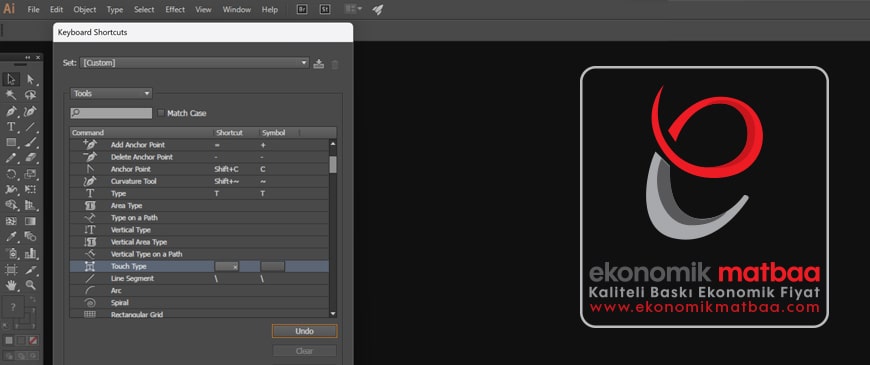The height and width of the screenshot is (365, 870).
Task: Choose the Lasso tool
Action: click(31, 95)
